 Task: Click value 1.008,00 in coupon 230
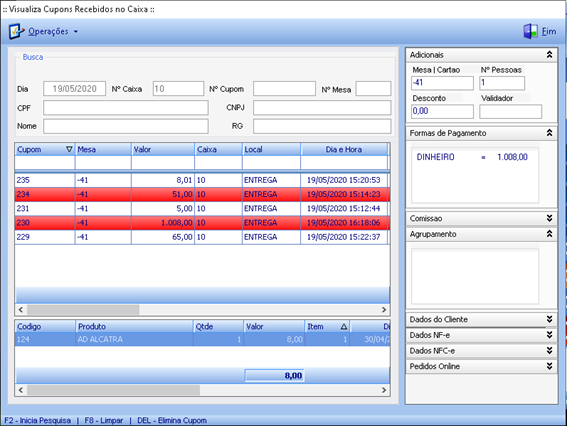point(176,223)
